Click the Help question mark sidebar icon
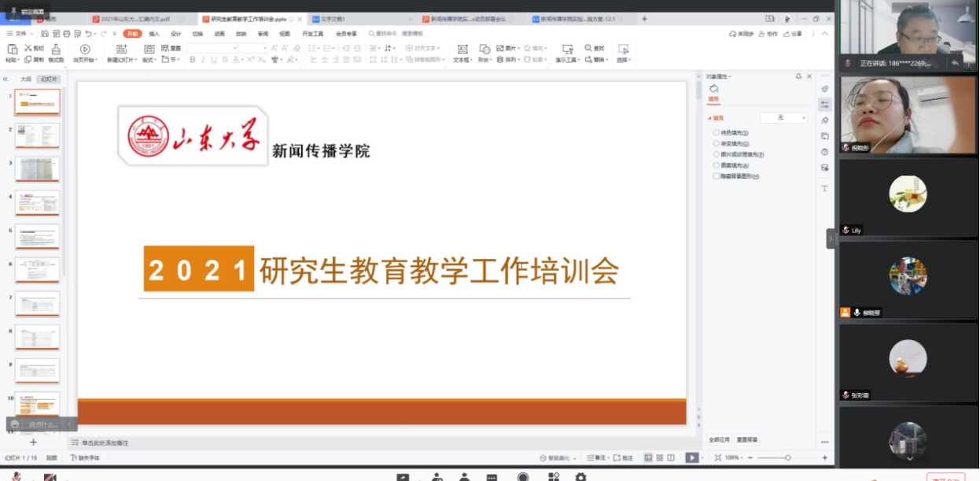Image resolution: width=980 pixels, height=481 pixels. pyautogui.click(x=825, y=152)
